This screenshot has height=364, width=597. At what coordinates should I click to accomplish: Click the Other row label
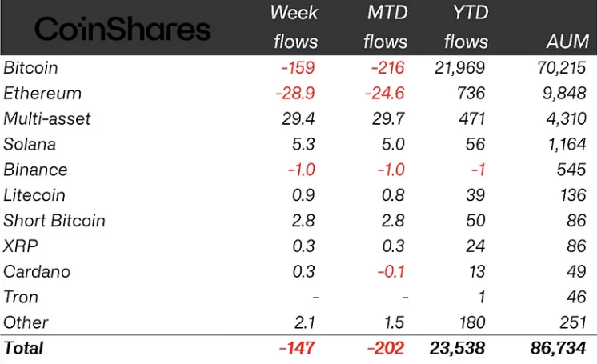coord(26,322)
